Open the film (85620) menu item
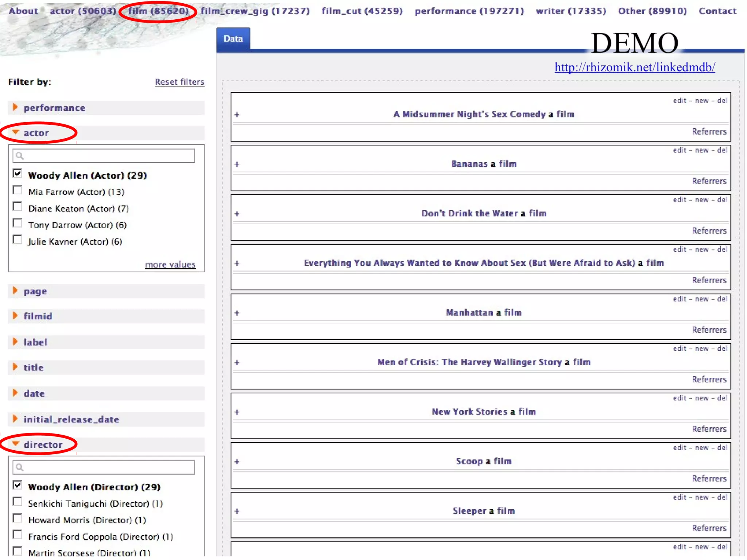The height and width of the screenshot is (560, 747). coord(159,11)
